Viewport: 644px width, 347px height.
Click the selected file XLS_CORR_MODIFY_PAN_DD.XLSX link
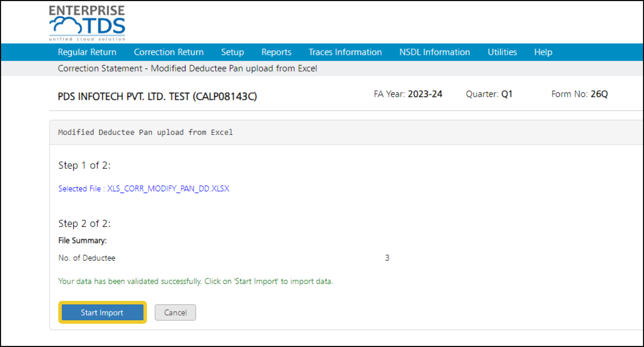point(168,188)
